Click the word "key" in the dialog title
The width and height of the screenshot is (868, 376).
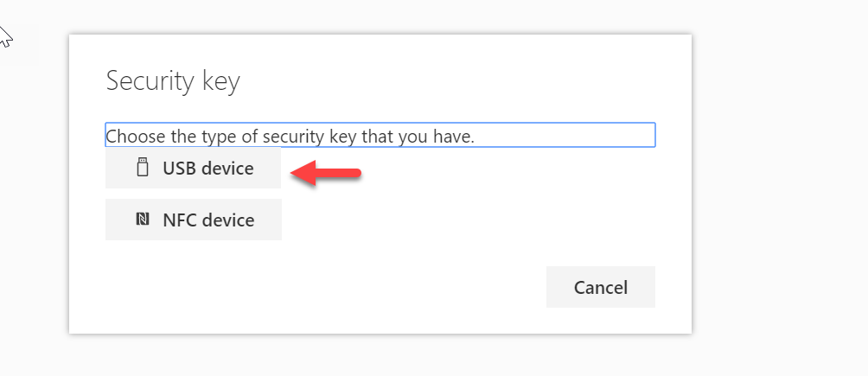coord(221,83)
